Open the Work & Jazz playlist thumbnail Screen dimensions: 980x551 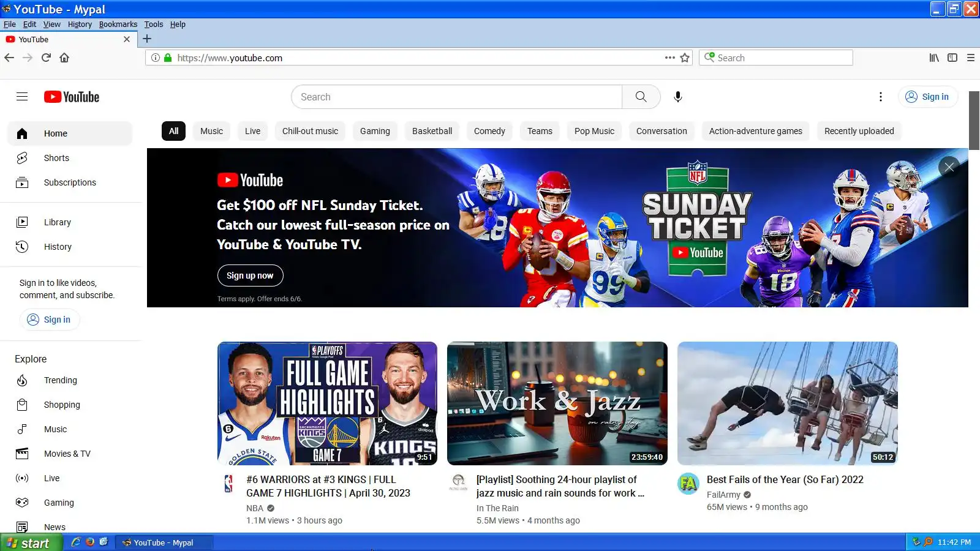click(x=557, y=403)
